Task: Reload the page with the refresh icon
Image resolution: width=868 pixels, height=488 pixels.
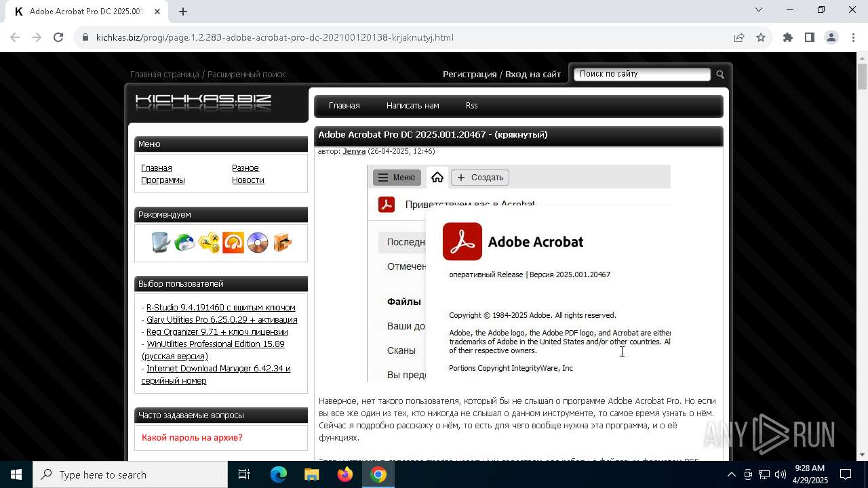Action: [x=58, y=37]
